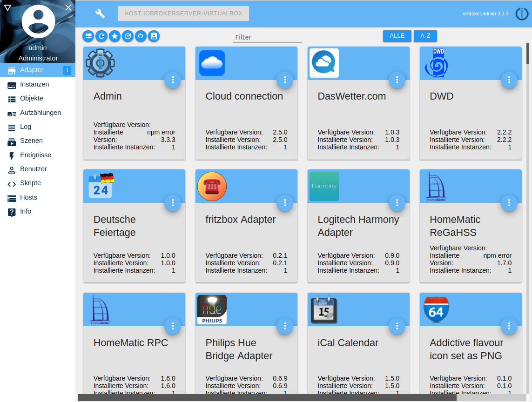532x402 pixels.
Task: Open three-dot menu on HomeMatic RPC card
Action: 173,326
